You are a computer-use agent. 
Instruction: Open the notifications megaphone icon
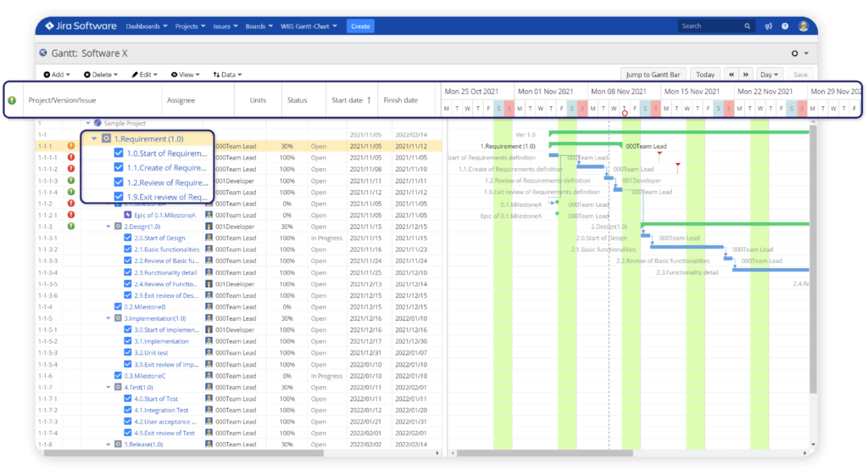click(768, 26)
